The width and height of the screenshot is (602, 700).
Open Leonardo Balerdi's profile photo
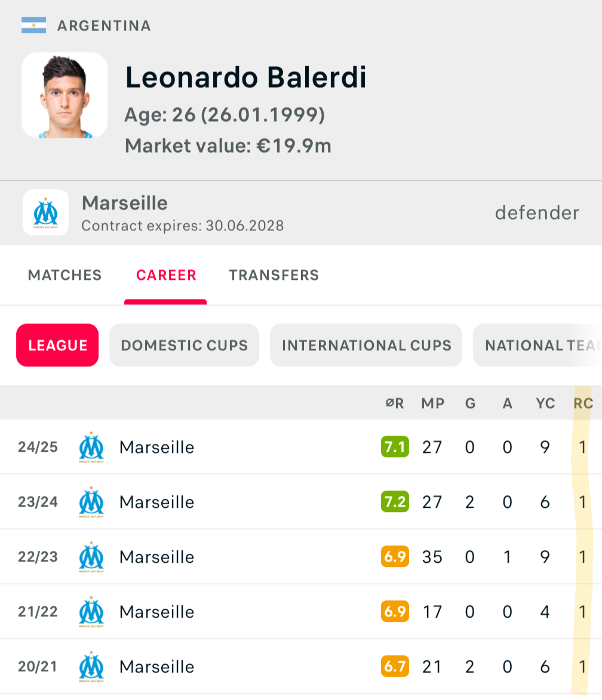pyautogui.click(x=64, y=95)
